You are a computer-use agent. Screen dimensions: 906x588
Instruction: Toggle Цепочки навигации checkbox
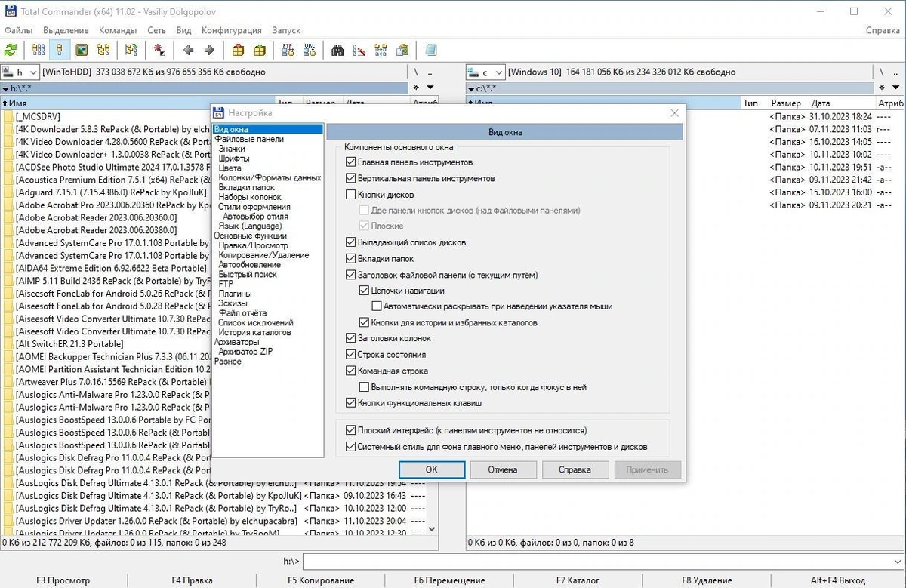click(363, 291)
